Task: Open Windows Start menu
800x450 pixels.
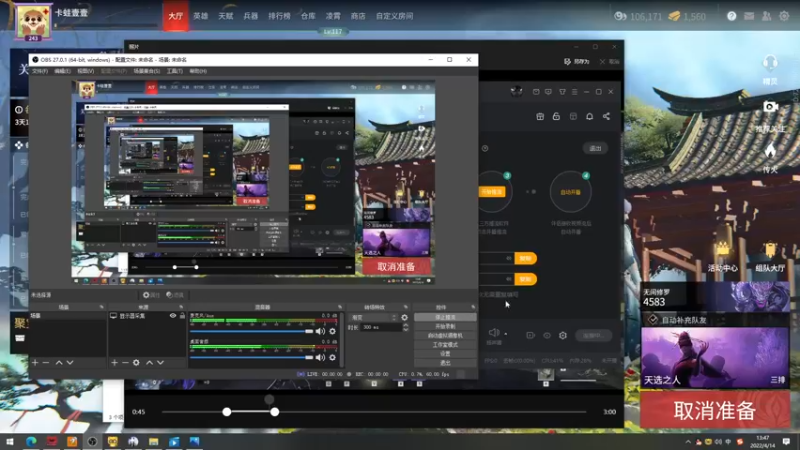Action: [10, 441]
